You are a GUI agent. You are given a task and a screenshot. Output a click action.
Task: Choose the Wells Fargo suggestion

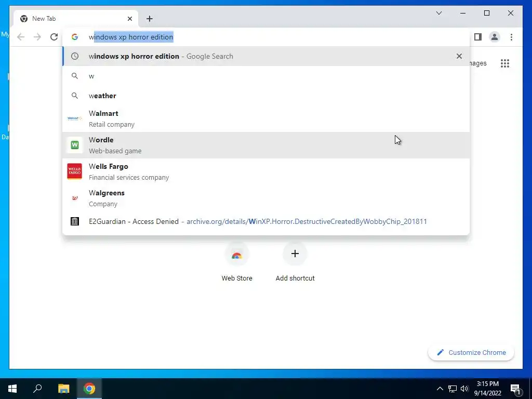coord(266,171)
